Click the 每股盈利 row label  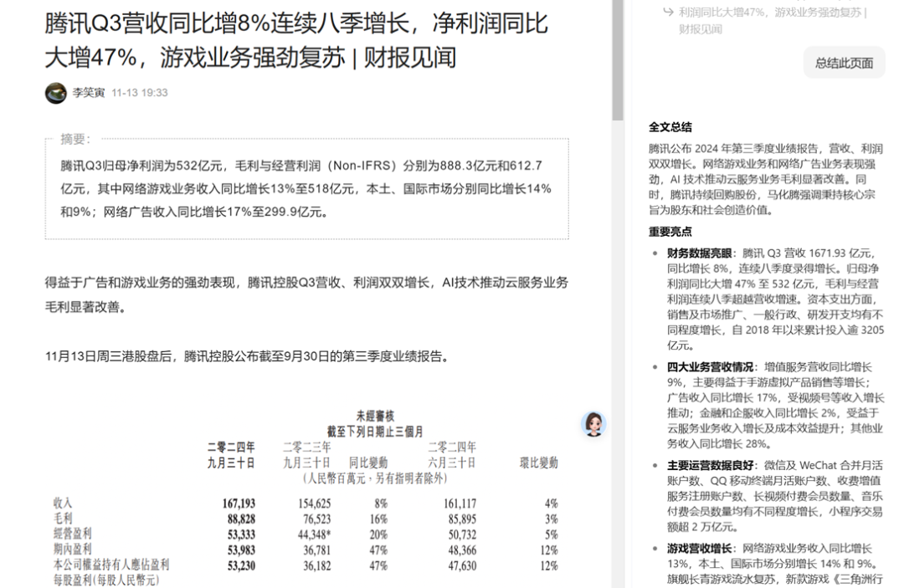click(106, 580)
